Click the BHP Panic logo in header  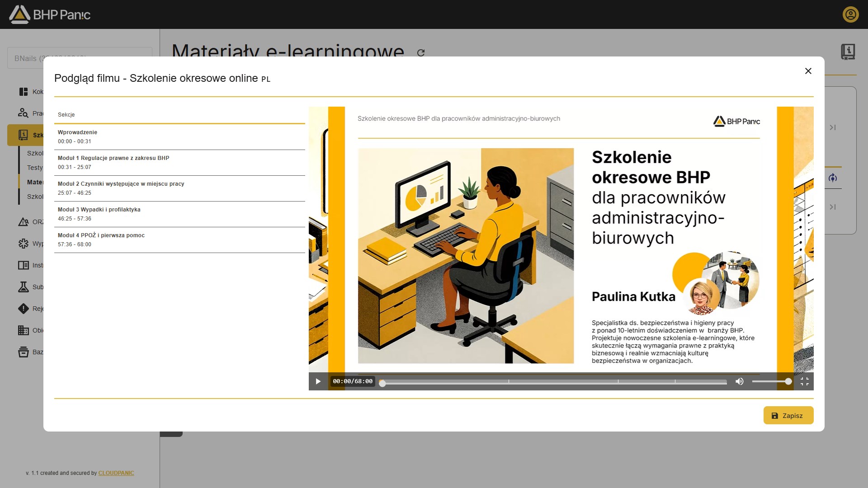(50, 14)
